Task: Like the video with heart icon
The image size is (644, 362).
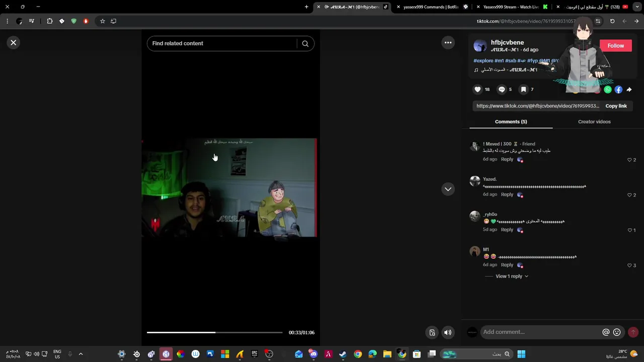Action: (477, 89)
